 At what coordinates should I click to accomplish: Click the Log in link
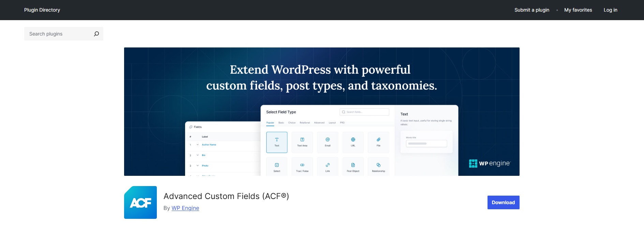click(610, 10)
